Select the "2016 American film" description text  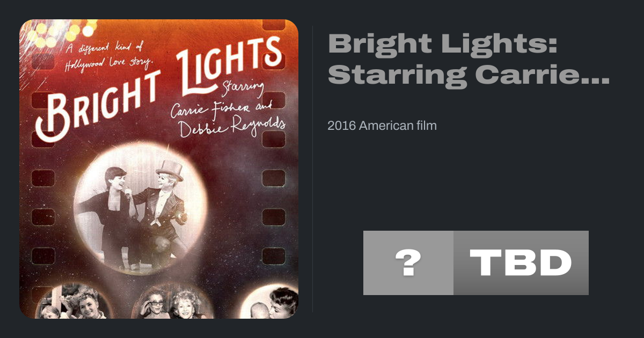click(382, 126)
